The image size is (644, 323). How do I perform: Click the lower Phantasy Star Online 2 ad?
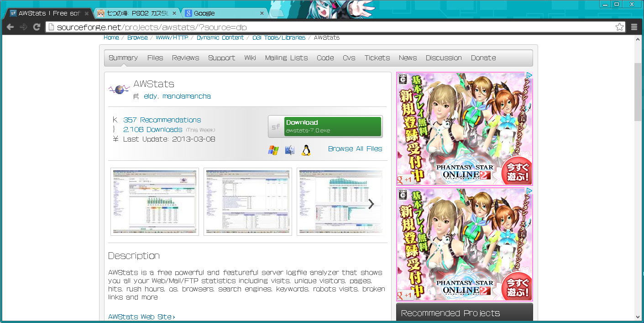tap(465, 244)
